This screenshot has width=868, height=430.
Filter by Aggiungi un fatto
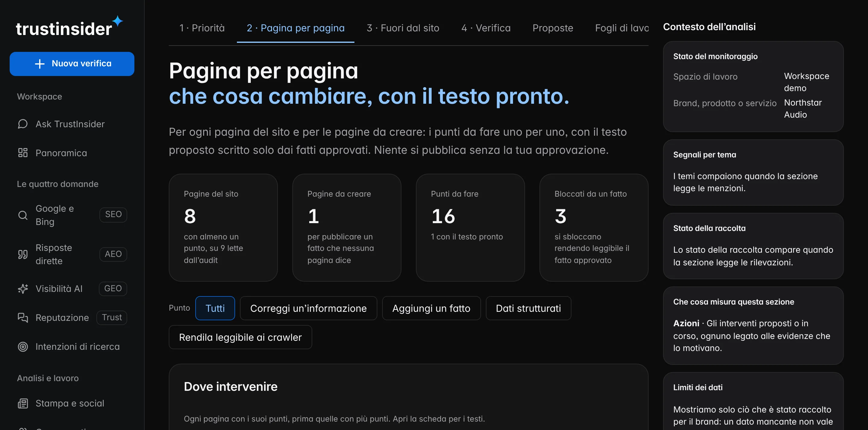pos(431,308)
